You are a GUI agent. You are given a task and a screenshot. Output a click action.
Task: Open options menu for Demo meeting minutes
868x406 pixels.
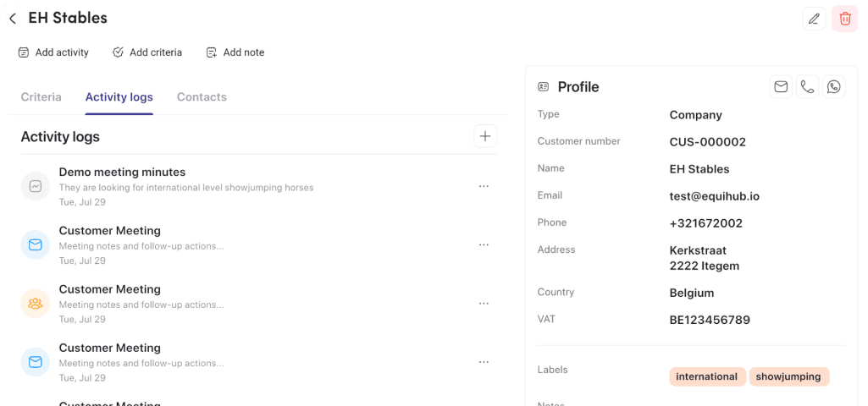(484, 186)
